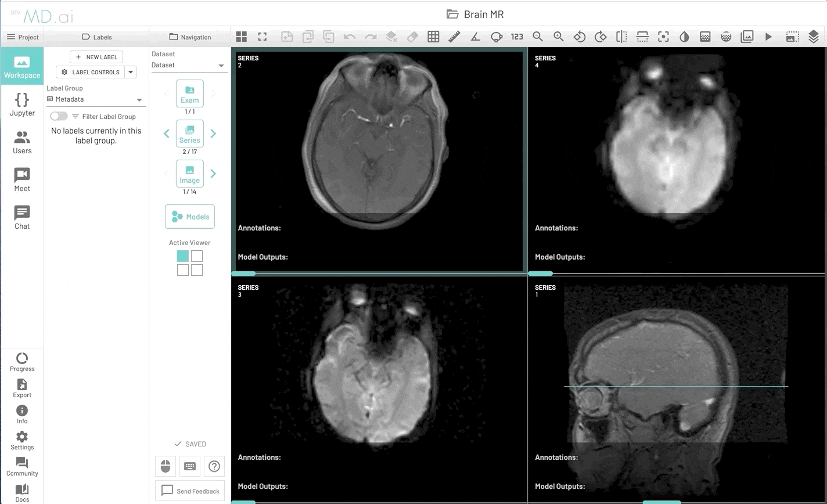Click the zoom in magnifier icon
The width and height of the screenshot is (827, 504).
pos(559,37)
